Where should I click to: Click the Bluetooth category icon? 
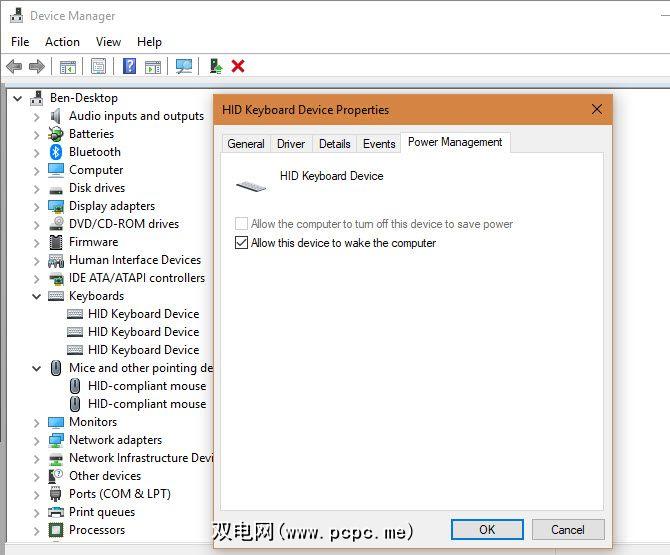(x=56, y=152)
